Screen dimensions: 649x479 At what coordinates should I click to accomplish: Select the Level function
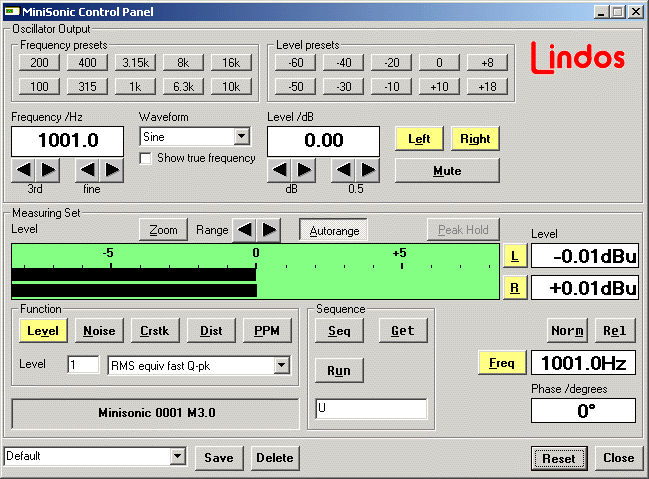(43, 331)
